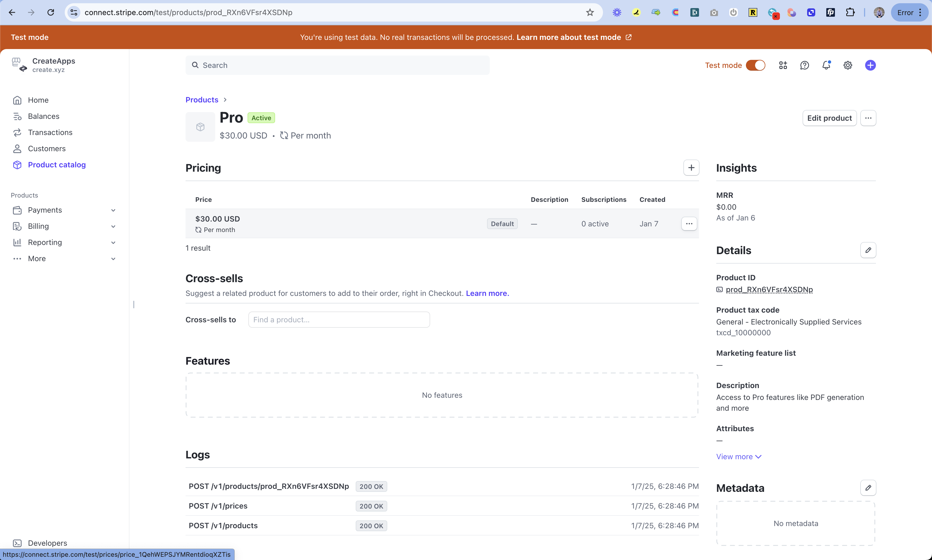Click the Find a product field
This screenshot has width=932, height=560.
[339, 320]
